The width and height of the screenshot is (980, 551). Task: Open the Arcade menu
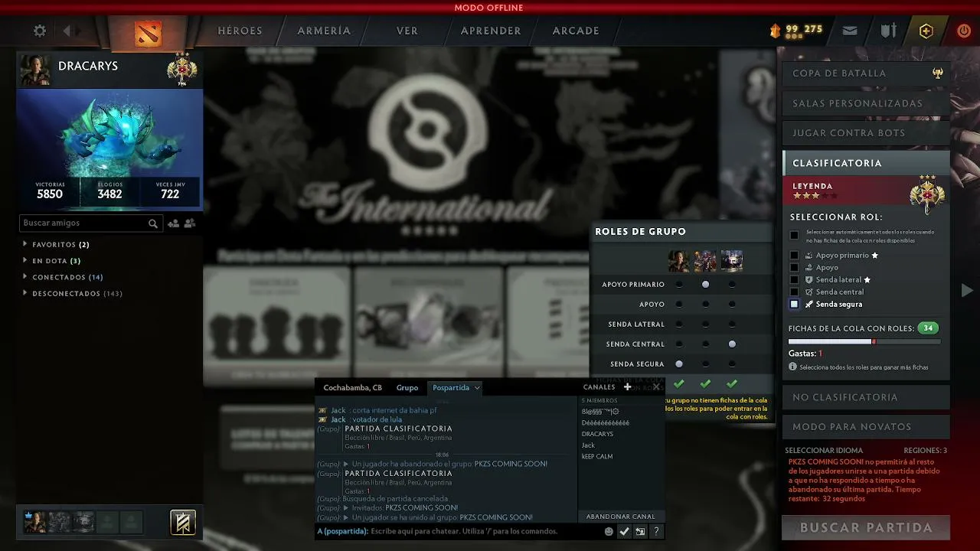[576, 31]
